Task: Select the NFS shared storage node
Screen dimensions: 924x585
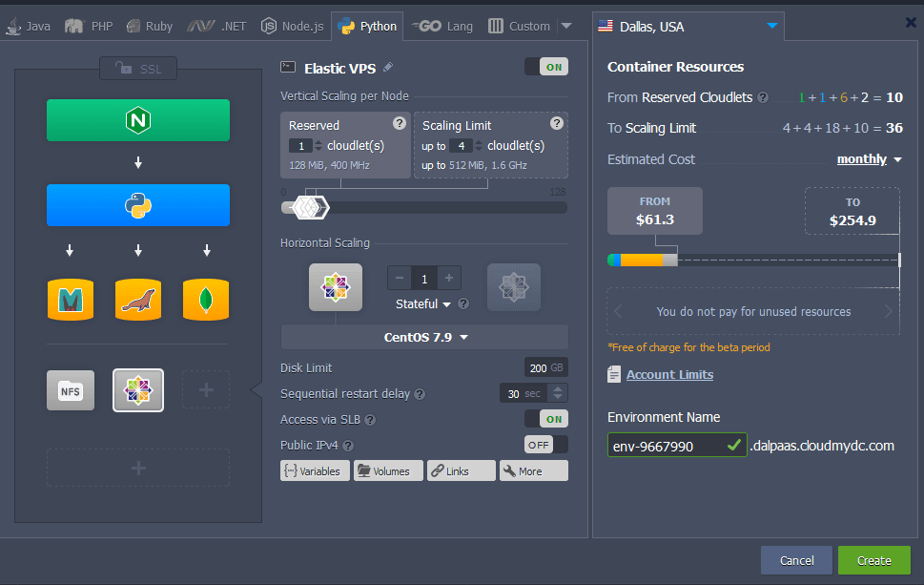Action: tap(71, 390)
